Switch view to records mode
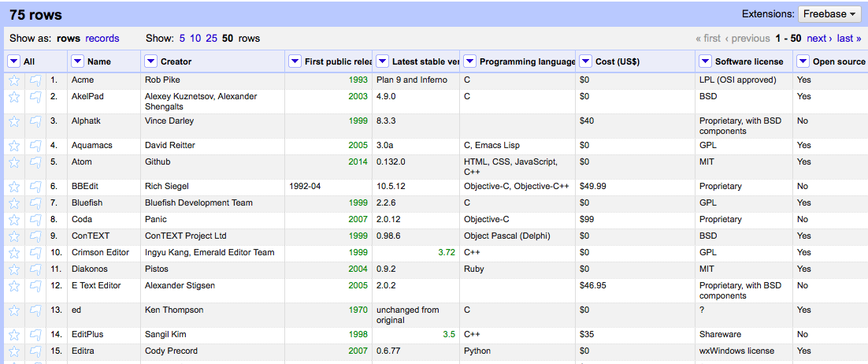Screen dimensions: 868x364 tap(102, 38)
